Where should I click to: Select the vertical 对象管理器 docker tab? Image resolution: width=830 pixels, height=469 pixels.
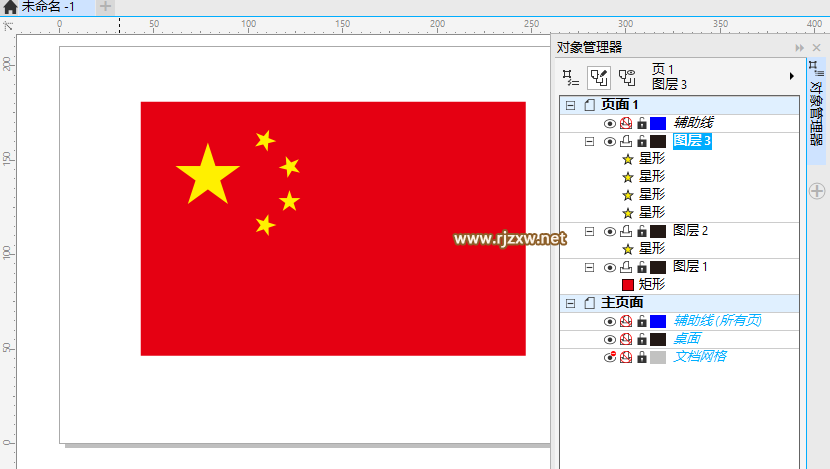pyautogui.click(x=816, y=111)
